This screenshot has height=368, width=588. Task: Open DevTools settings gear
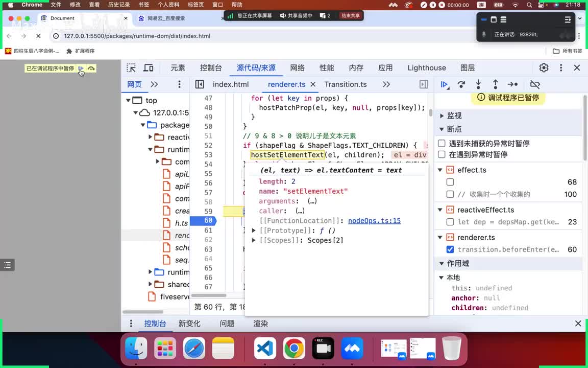pyautogui.click(x=544, y=68)
